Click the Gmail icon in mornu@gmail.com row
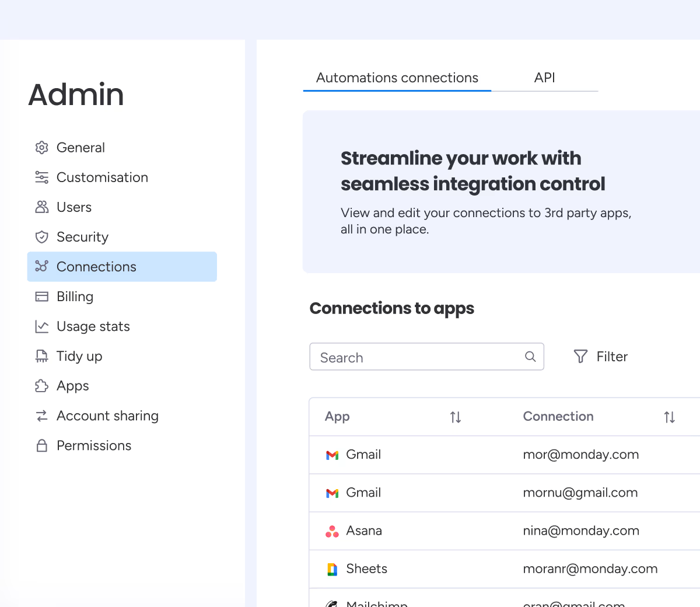The image size is (700, 607). (x=332, y=493)
